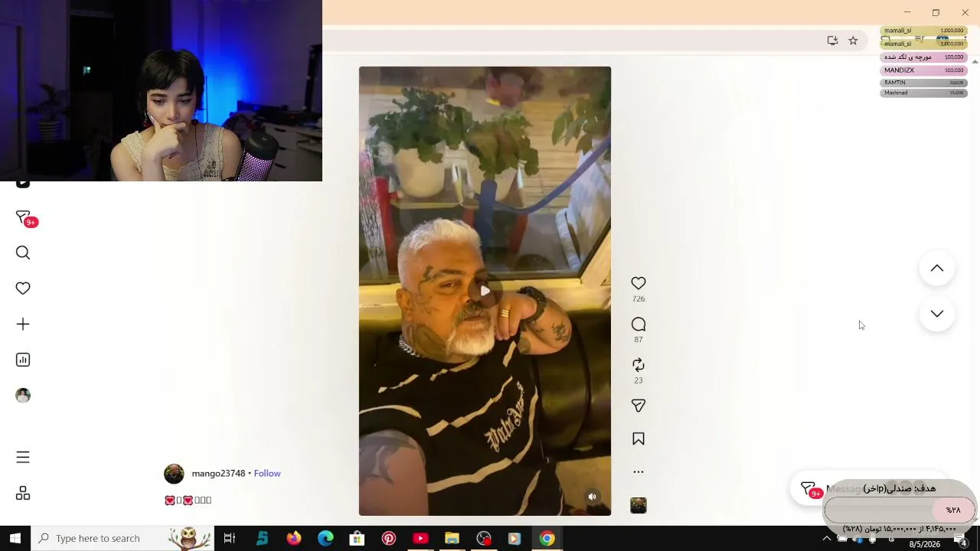Open Instagram direct messages in the sidebar
Viewport: 980px width, 551px height.
pos(23,218)
